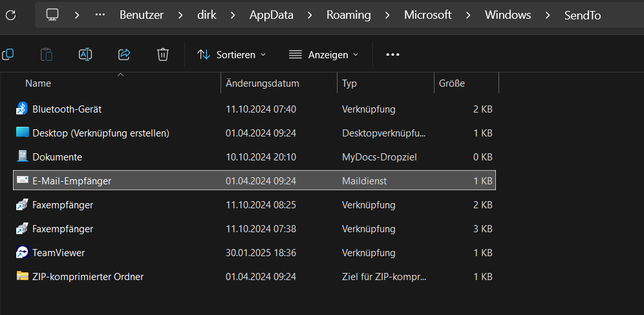Viewport: 644px width, 315px height.
Task: Click SendTo in breadcrumb path
Action: click(x=583, y=15)
